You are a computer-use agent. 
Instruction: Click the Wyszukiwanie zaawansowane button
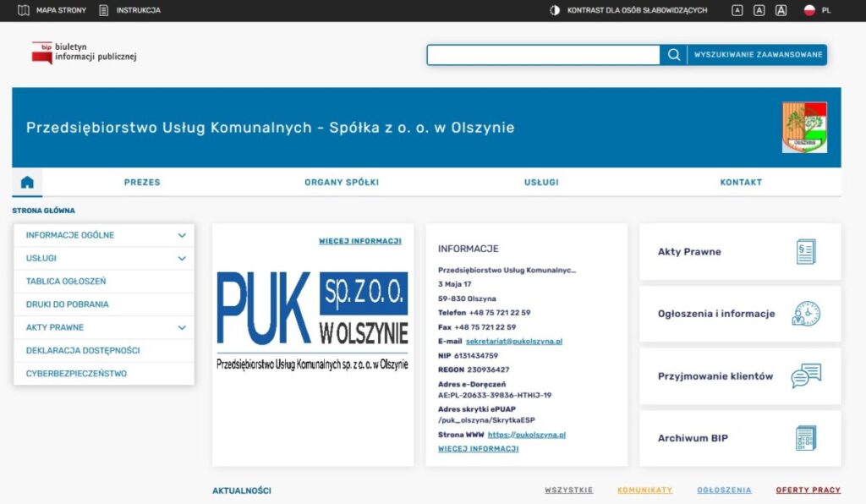758,55
